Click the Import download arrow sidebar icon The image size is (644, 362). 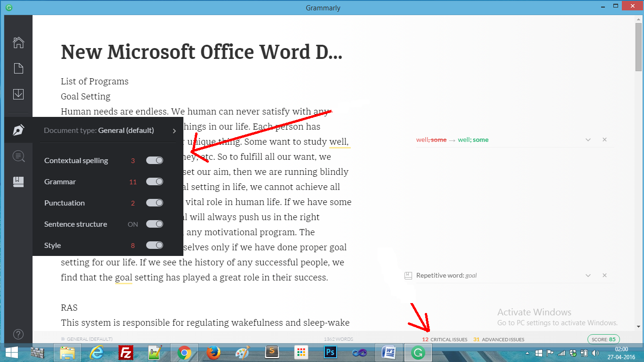(18, 94)
